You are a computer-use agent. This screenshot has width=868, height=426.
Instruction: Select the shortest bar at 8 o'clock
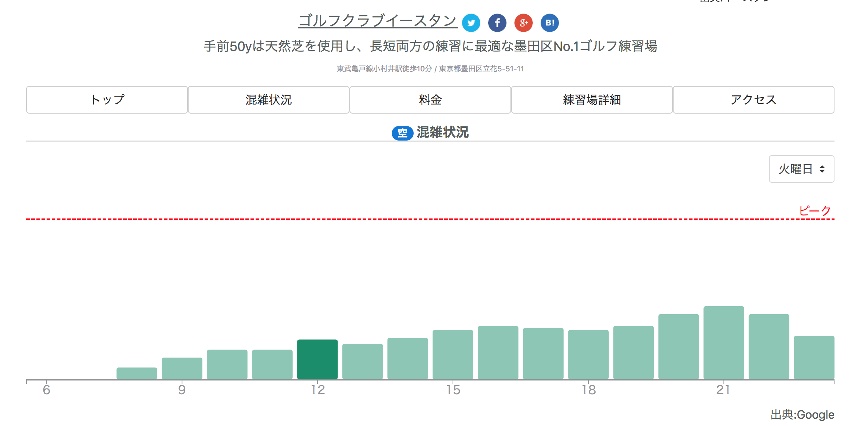click(137, 373)
